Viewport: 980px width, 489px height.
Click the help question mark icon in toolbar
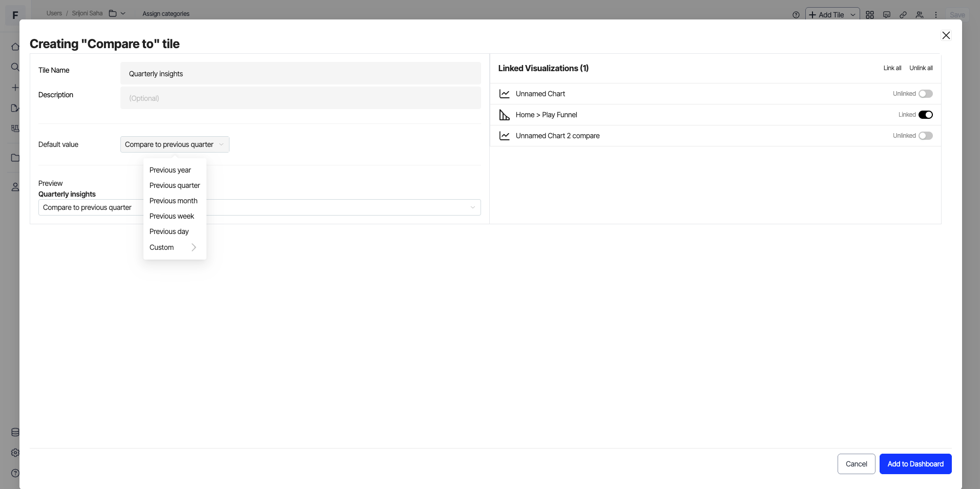(796, 15)
